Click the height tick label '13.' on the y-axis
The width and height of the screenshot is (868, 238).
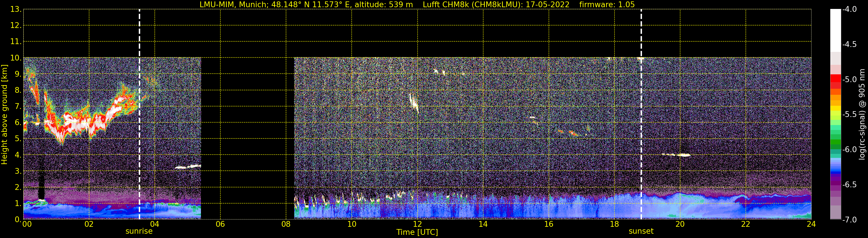click(16, 10)
